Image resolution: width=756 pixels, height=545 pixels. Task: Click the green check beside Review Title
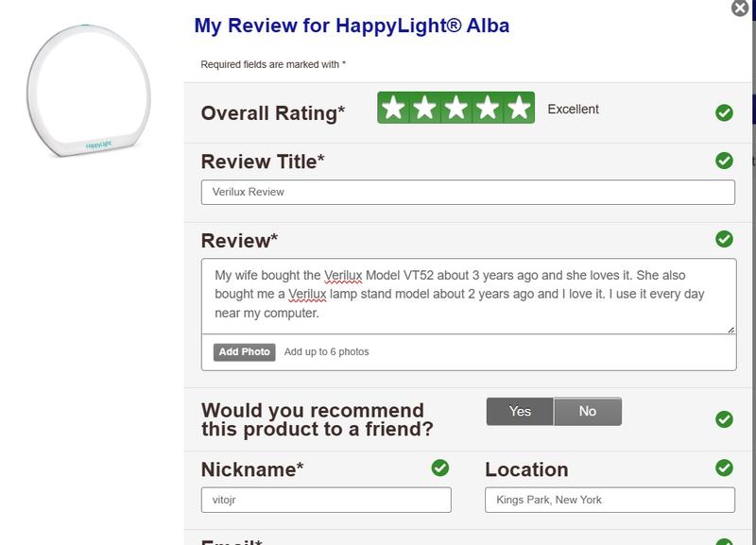coord(724,161)
